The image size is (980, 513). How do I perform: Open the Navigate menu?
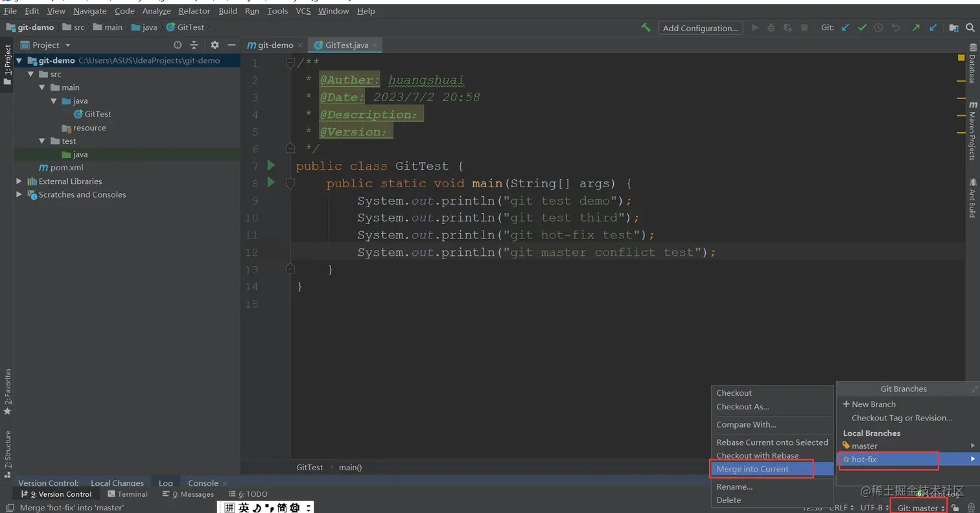(90, 11)
